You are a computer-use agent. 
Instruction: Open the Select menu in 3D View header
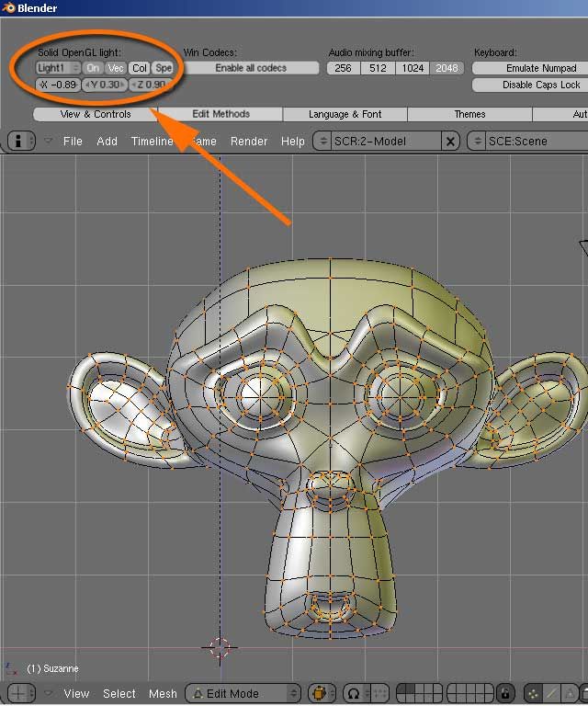click(x=119, y=693)
